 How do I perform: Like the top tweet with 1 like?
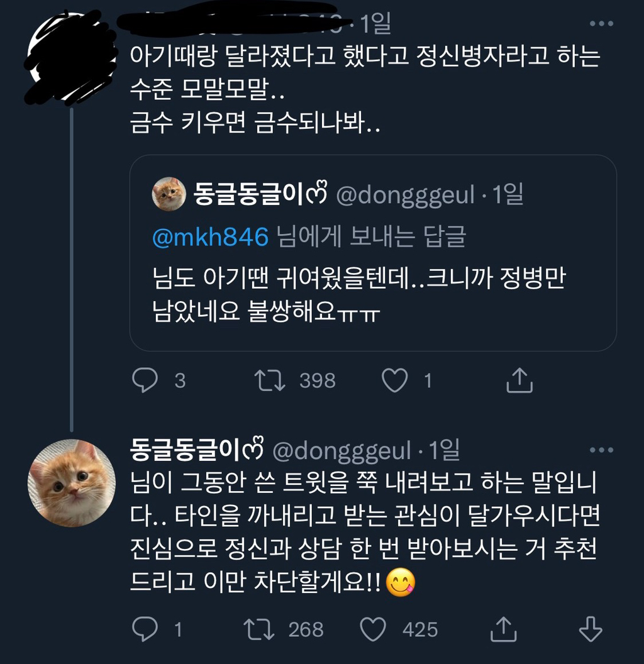click(x=396, y=380)
